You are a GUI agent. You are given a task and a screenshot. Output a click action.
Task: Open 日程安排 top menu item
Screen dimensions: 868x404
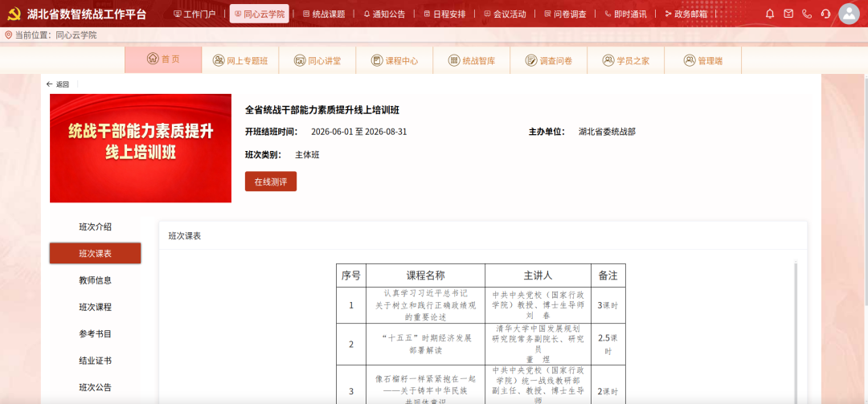tap(444, 14)
